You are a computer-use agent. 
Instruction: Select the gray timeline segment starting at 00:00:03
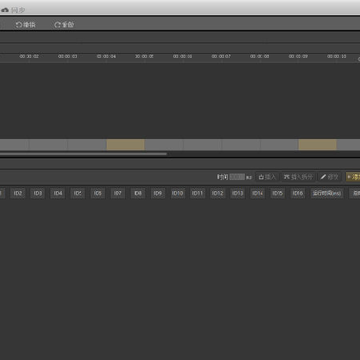click(x=87, y=145)
